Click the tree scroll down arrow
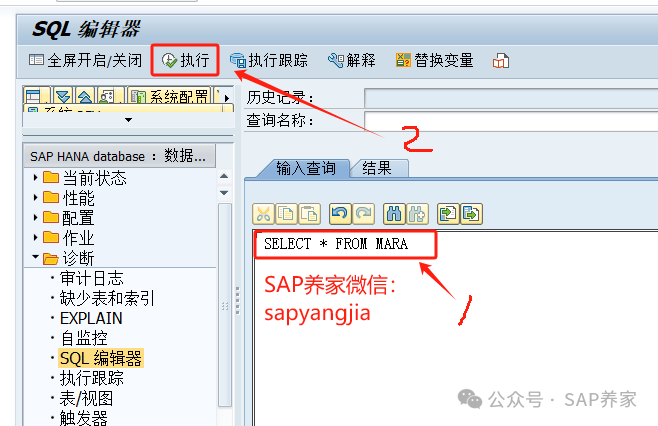Viewport: 658px width, 426px height. [x=224, y=193]
